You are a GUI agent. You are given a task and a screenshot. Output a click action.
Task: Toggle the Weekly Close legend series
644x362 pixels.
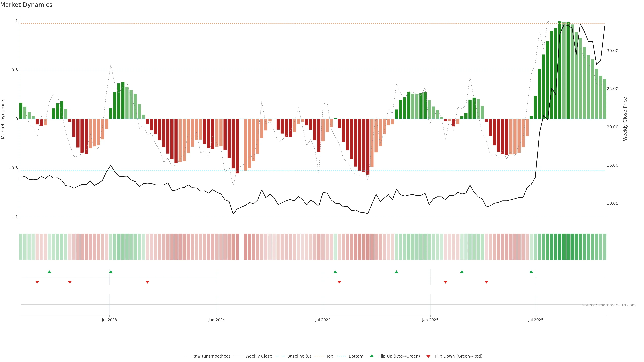click(x=258, y=356)
